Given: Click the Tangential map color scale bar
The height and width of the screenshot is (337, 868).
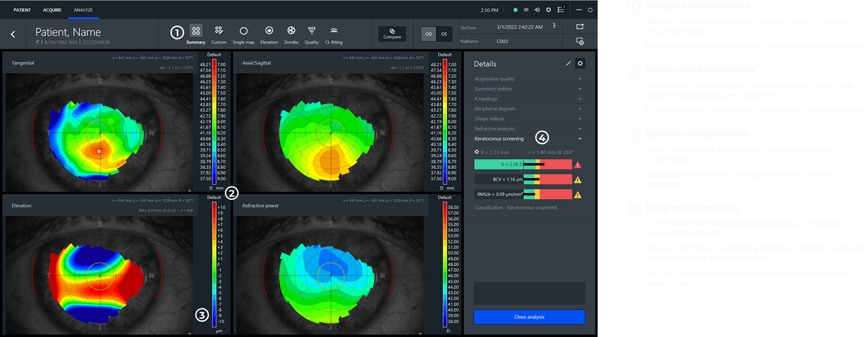Looking at the screenshot, I should (x=214, y=122).
